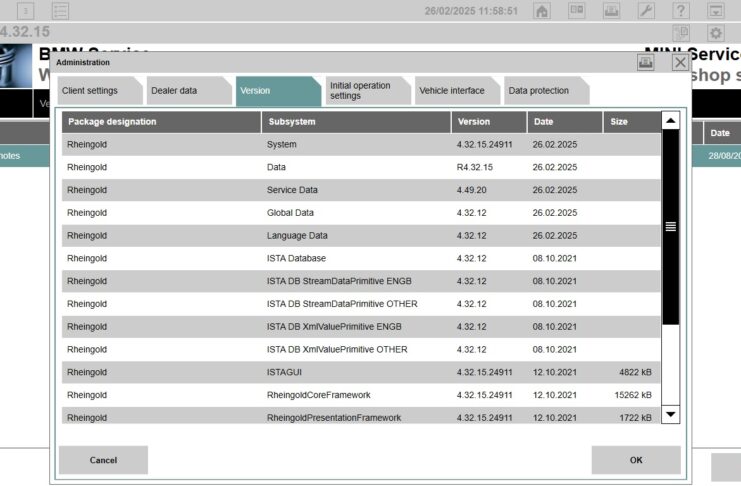Select the RheingoldCoreFramework row
The width and height of the screenshot is (741, 486).
[361, 395]
